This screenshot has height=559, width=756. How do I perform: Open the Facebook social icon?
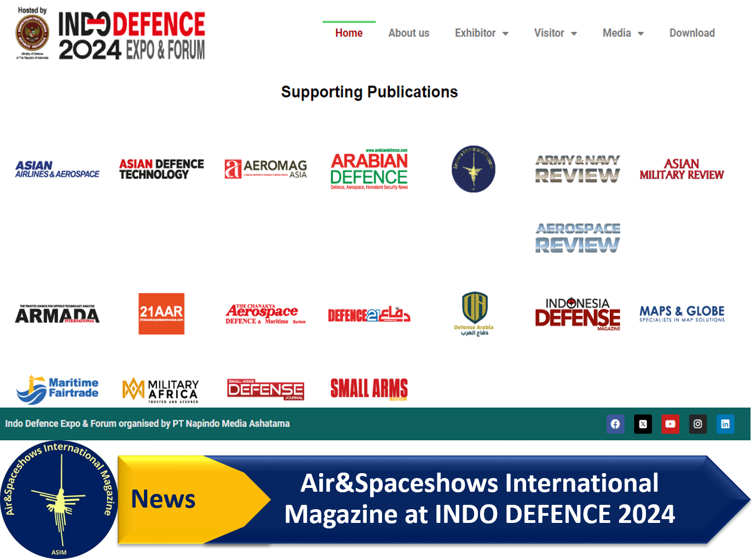click(615, 424)
